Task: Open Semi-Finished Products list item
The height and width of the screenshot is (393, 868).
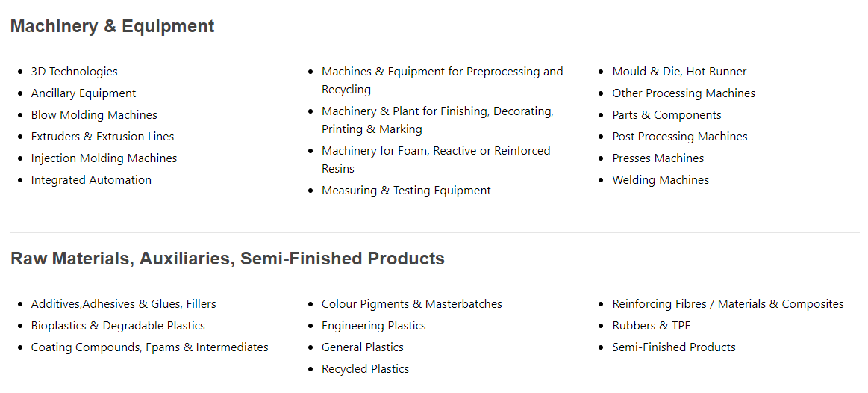Action: (x=674, y=347)
